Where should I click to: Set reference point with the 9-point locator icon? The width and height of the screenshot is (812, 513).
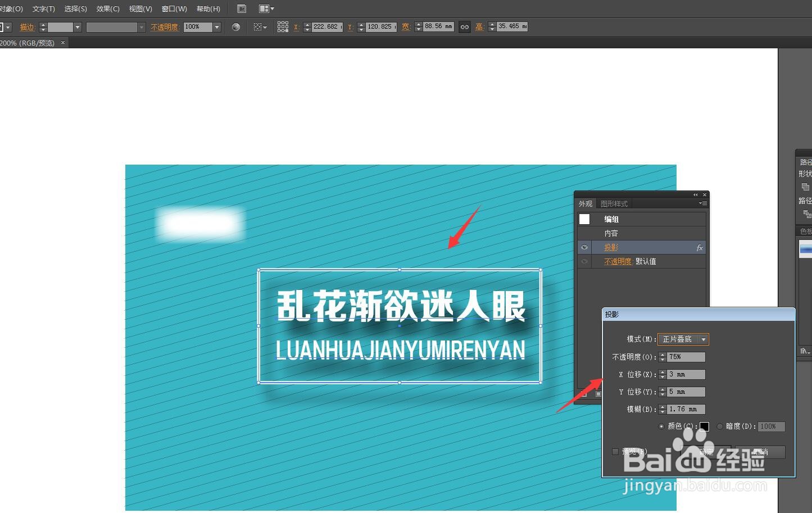coord(283,26)
